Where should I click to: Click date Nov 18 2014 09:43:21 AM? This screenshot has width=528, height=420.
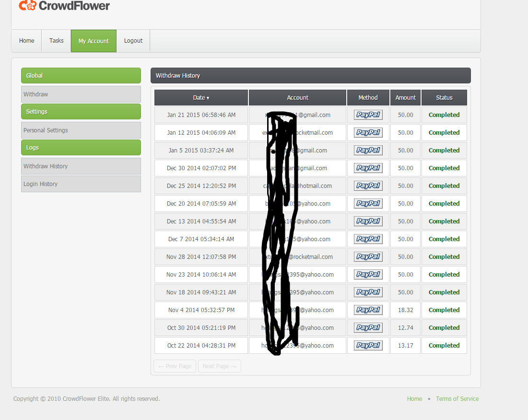click(201, 292)
